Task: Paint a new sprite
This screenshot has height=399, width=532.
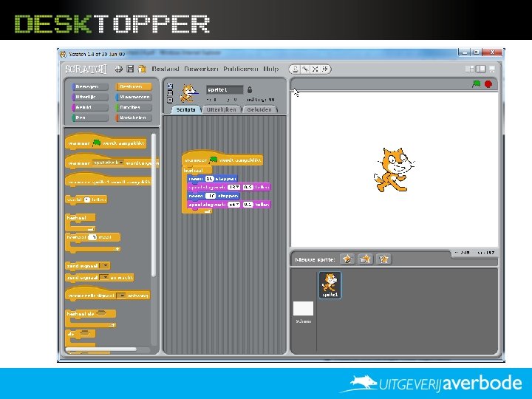Action: tap(347, 259)
